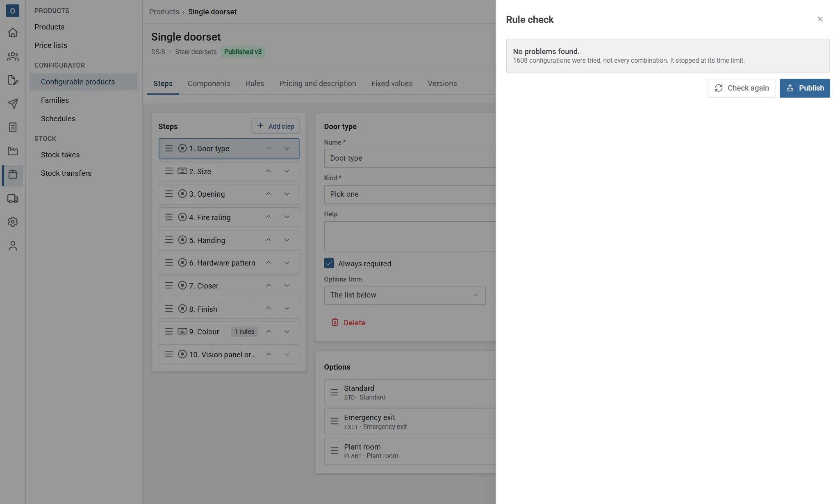Grab drag handle of Plant room option
Viewport: 840px width, 504px height.
coord(334,451)
